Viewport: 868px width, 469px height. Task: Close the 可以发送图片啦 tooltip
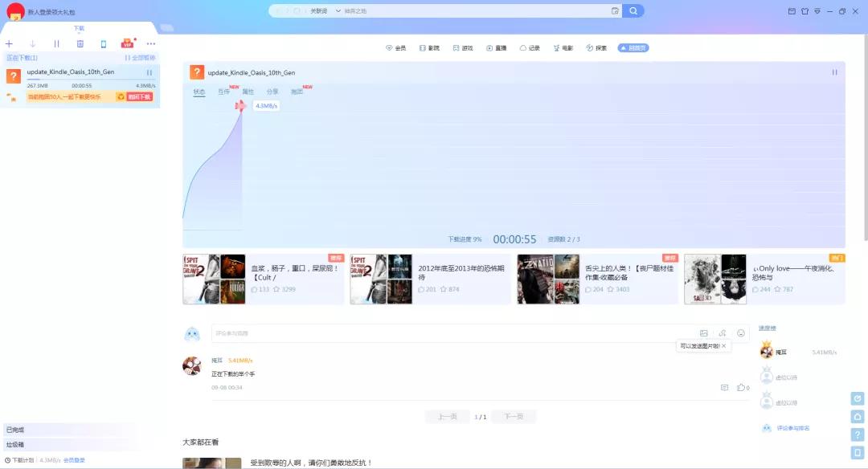pyautogui.click(x=723, y=345)
